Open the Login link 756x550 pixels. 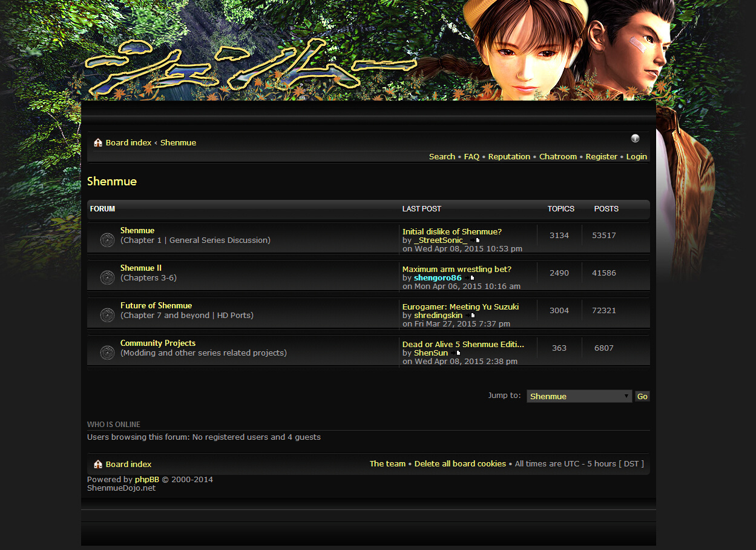pos(637,157)
